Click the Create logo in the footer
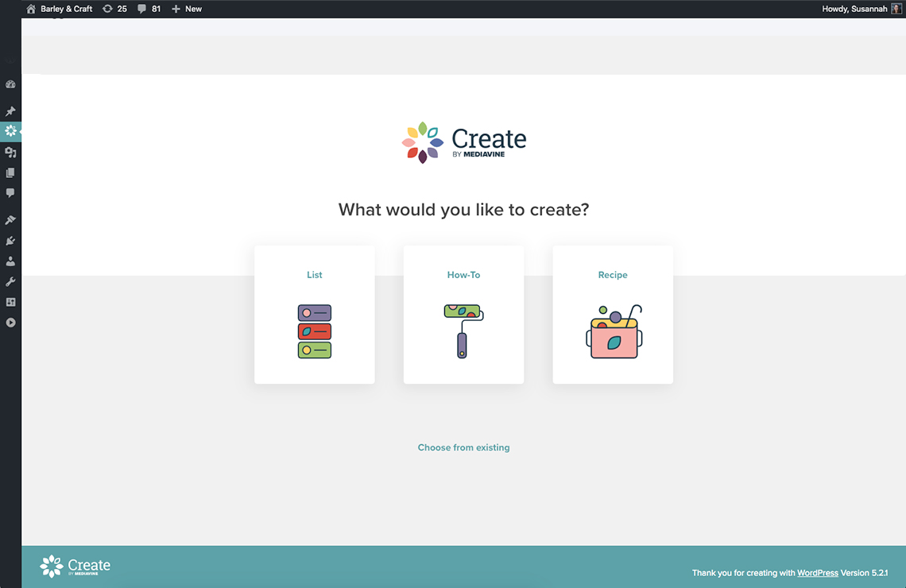Viewport: 906px width, 588px height. pyautogui.click(x=75, y=566)
